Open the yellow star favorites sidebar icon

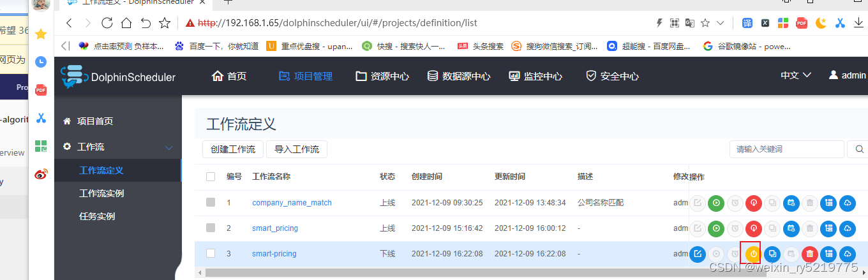(x=41, y=34)
